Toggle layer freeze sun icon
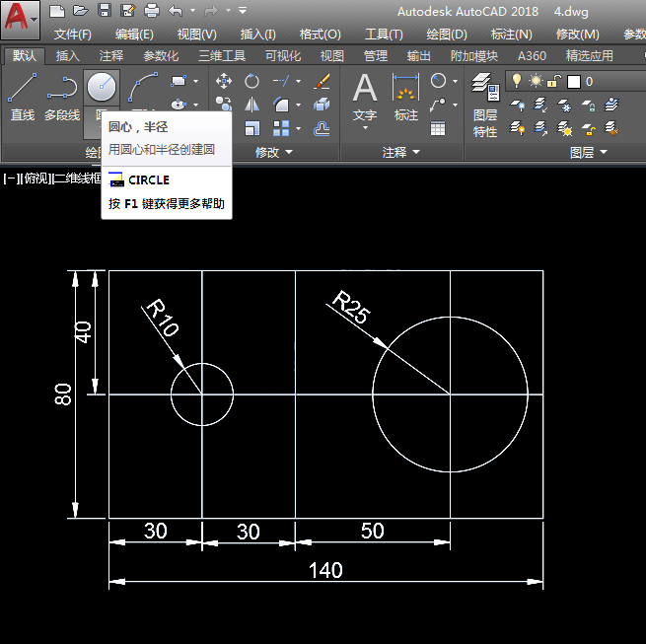This screenshot has height=644, width=646. pyautogui.click(x=536, y=81)
